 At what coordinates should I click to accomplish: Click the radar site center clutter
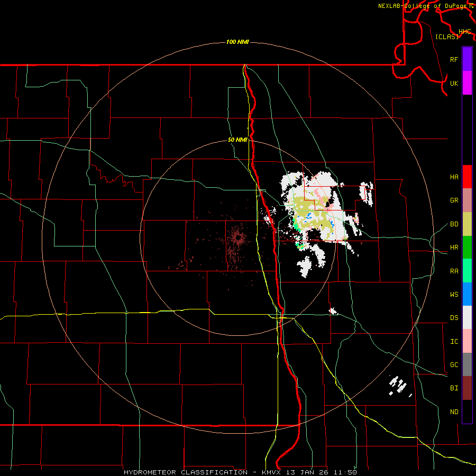[x=238, y=237]
